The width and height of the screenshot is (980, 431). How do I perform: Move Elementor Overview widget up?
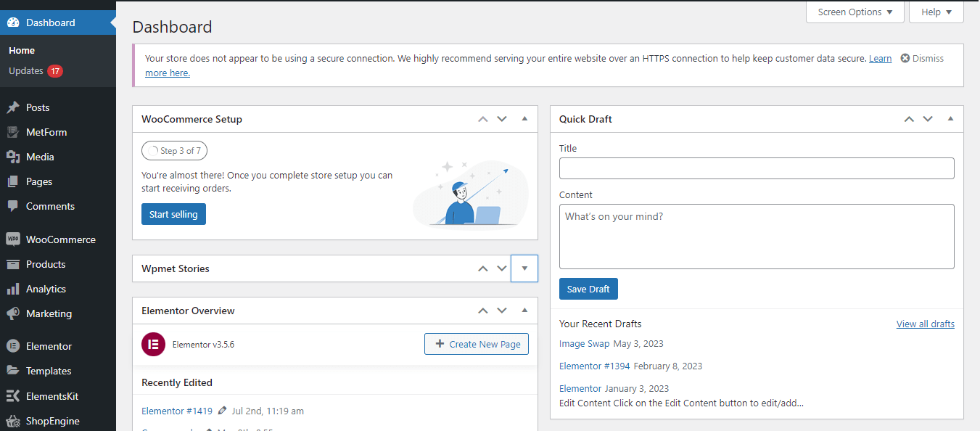pyautogui.click(x=483, y=311)
